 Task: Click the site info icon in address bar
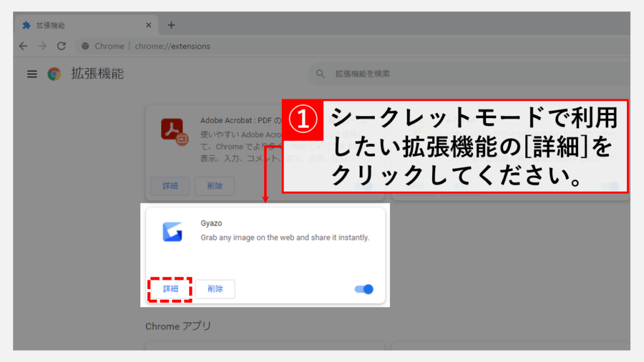[x=85, y=46]
